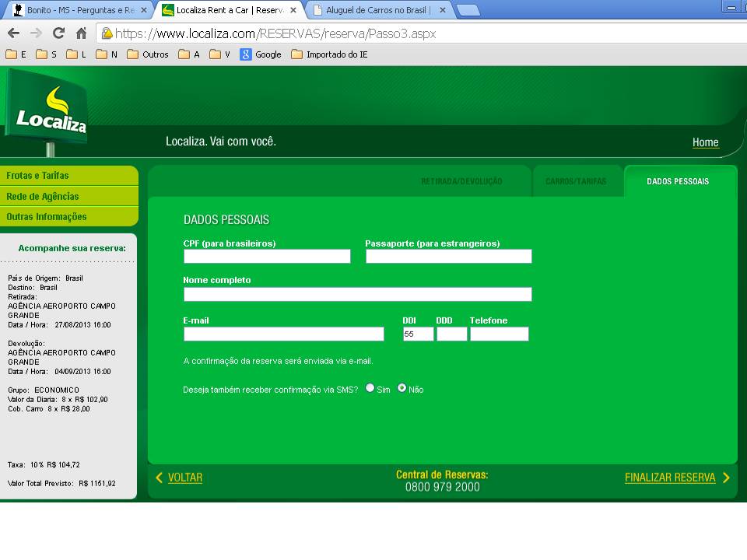Screen dimensions: 747x560
Task: Click the security padlock icon in address bar
Action: pos(107,33)
